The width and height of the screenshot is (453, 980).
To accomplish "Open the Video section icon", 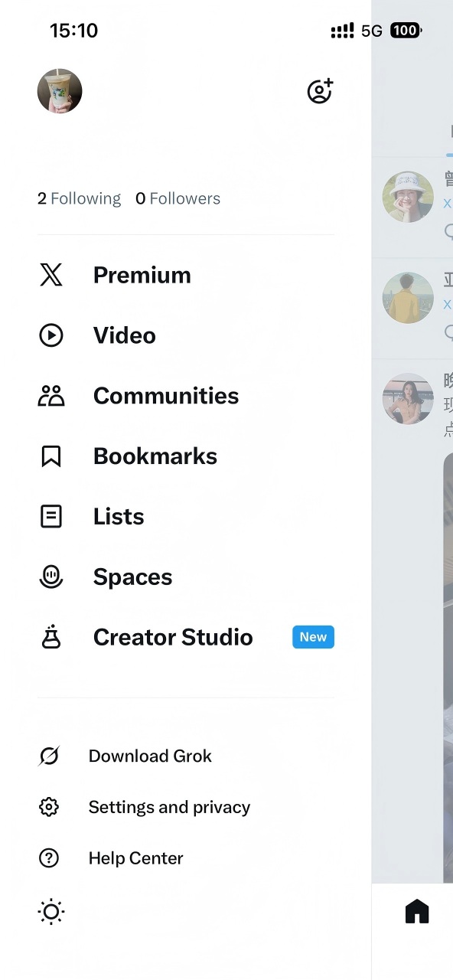I will pos(51,335).
